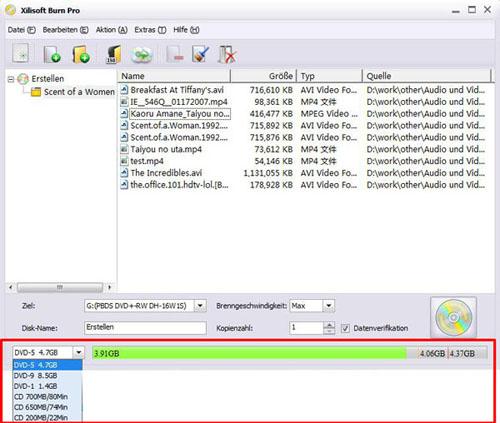Viewport: 500px width, 423px height.
Task: Toggle the Datenverifikation checkbox
Action: tap(345, 328)
